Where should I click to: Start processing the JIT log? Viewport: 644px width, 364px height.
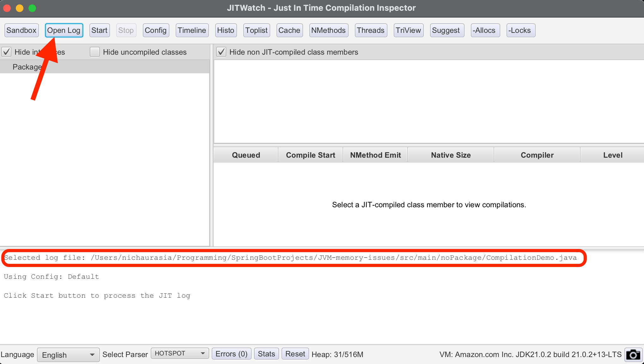(100, 30)
